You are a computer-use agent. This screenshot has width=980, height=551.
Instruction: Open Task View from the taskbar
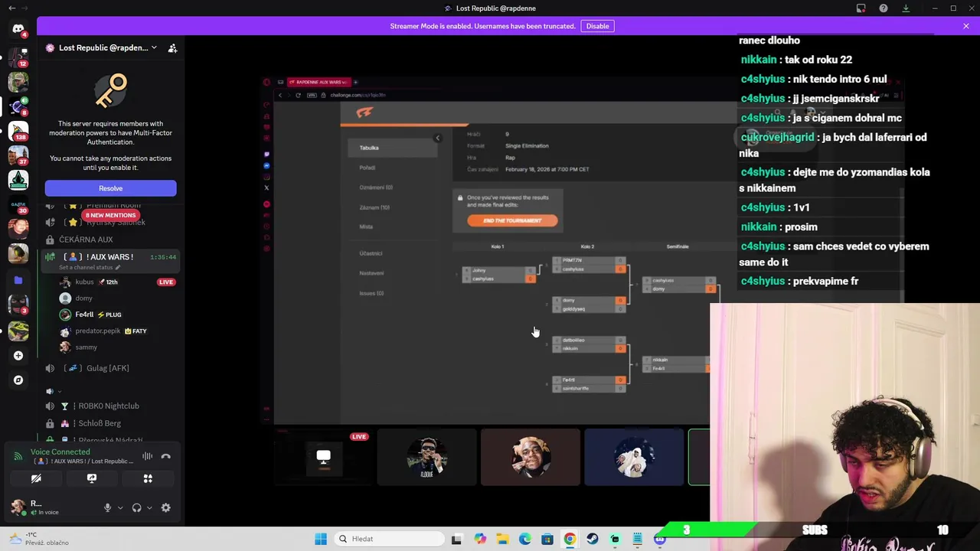coord(457,539)
